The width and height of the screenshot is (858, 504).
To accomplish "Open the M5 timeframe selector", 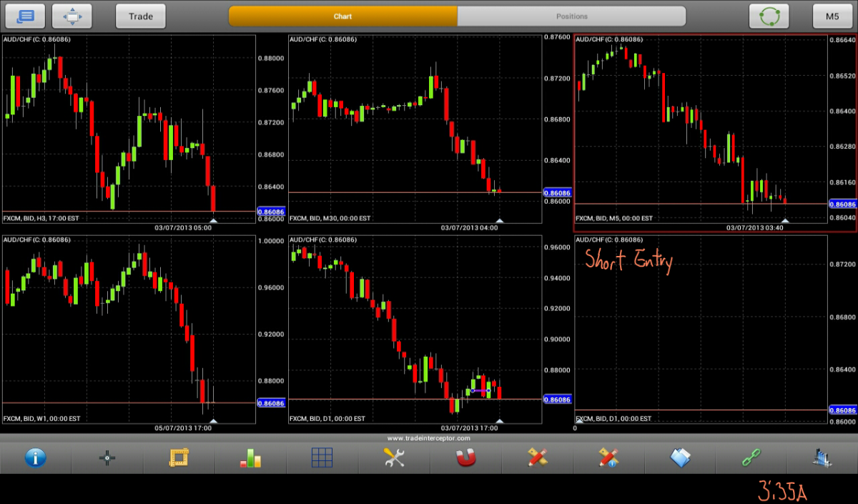I will click(832, 16).
